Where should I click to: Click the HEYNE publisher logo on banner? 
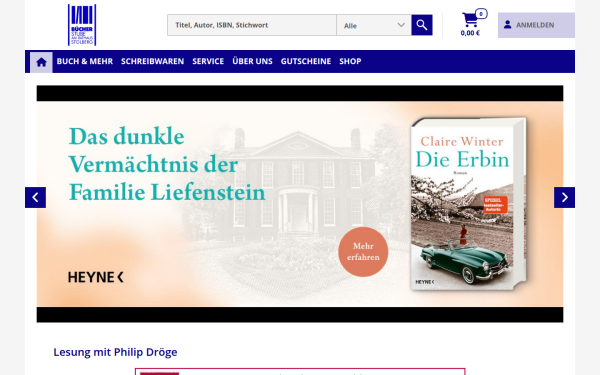(x=96, y=277)
